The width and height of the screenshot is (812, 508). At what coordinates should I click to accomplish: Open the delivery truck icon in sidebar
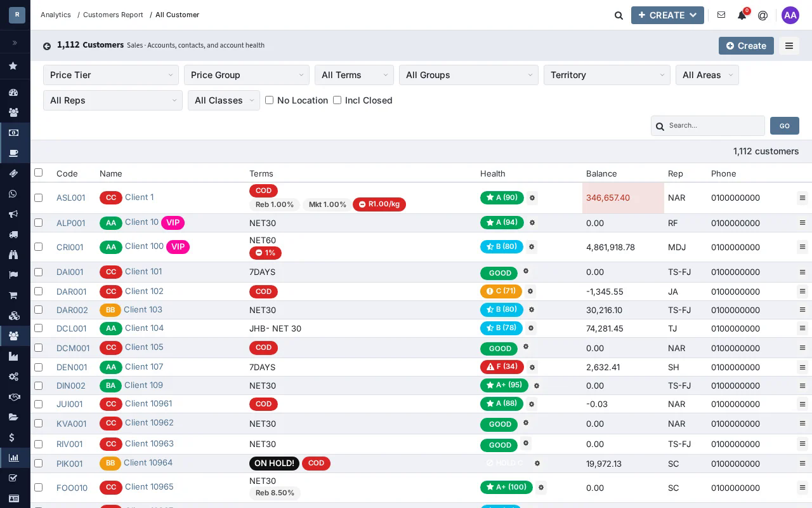[13, 234]
